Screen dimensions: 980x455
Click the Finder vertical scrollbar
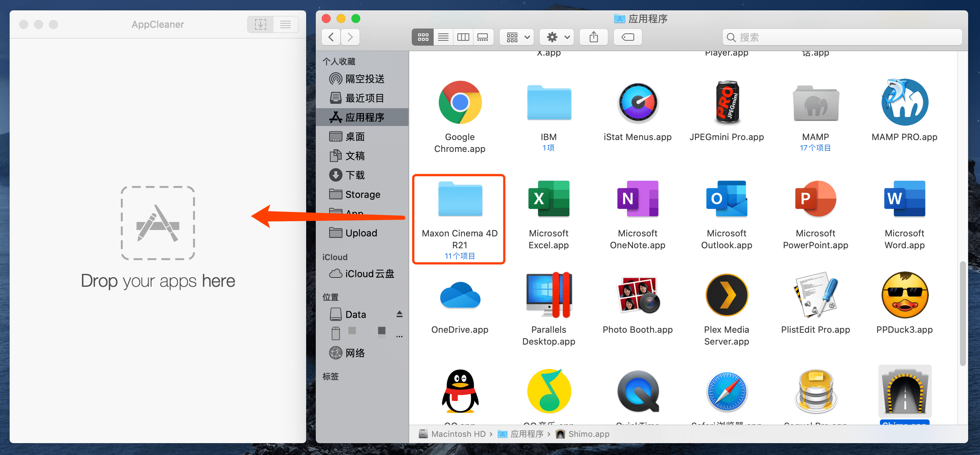coord(963,313)
